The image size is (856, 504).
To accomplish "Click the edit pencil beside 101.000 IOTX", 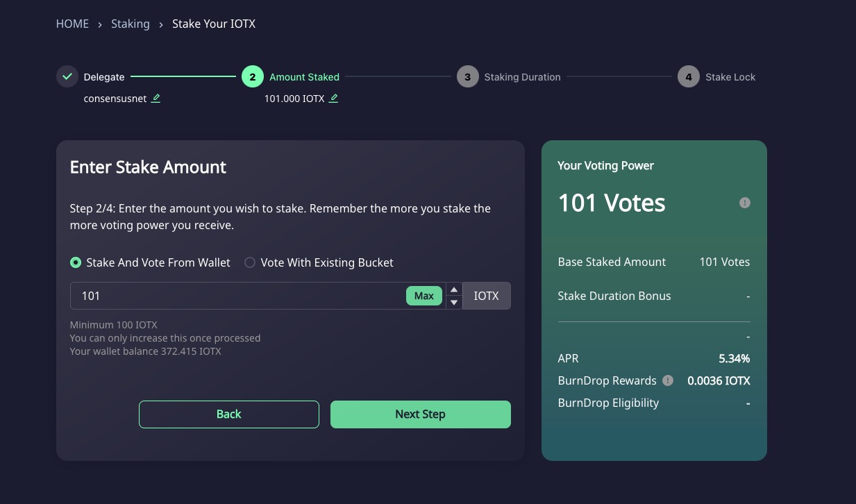I will pyautogui.click(x=334, y=99).
